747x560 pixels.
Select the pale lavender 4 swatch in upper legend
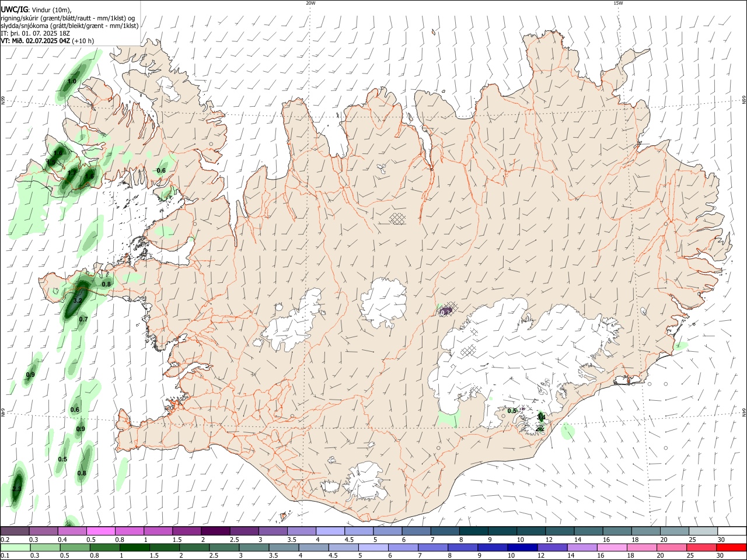coord(330,531)
